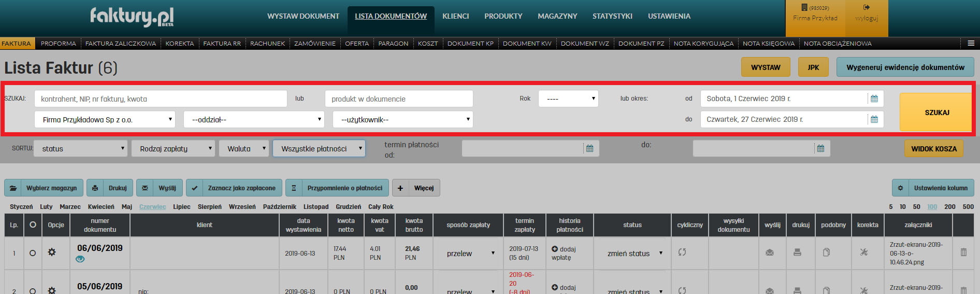Click the 'Zaznacz jako zapłacone' button
This screenshot has height=294, width=980.
[234, 188]
